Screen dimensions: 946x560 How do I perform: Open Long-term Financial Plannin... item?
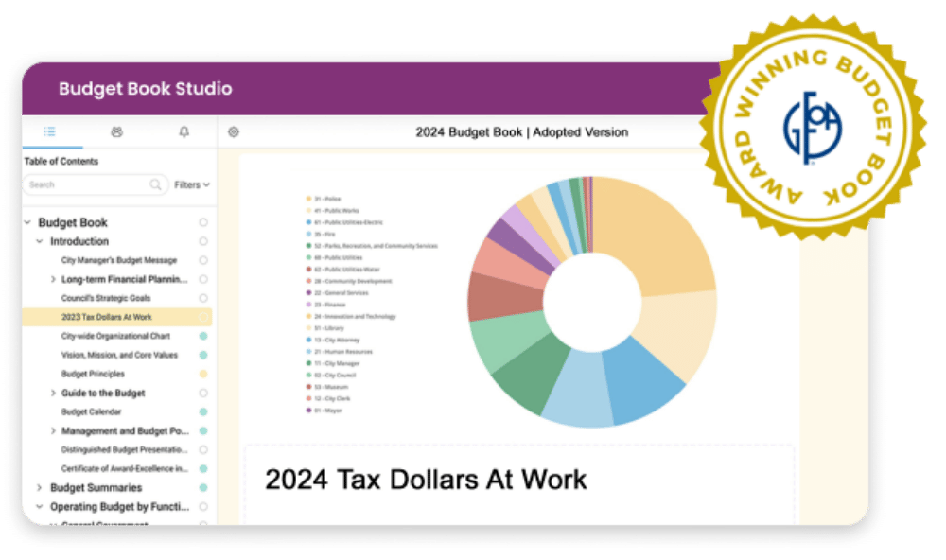tap(124, 279)
